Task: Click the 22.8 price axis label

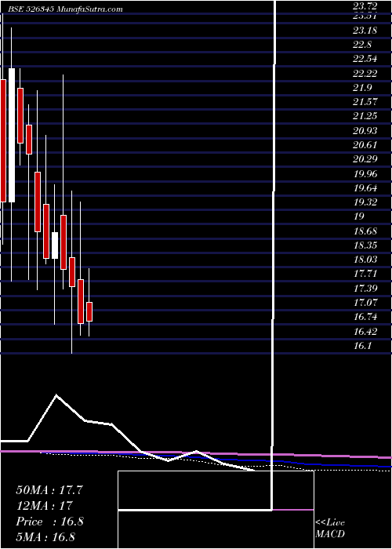Action: 362,45
